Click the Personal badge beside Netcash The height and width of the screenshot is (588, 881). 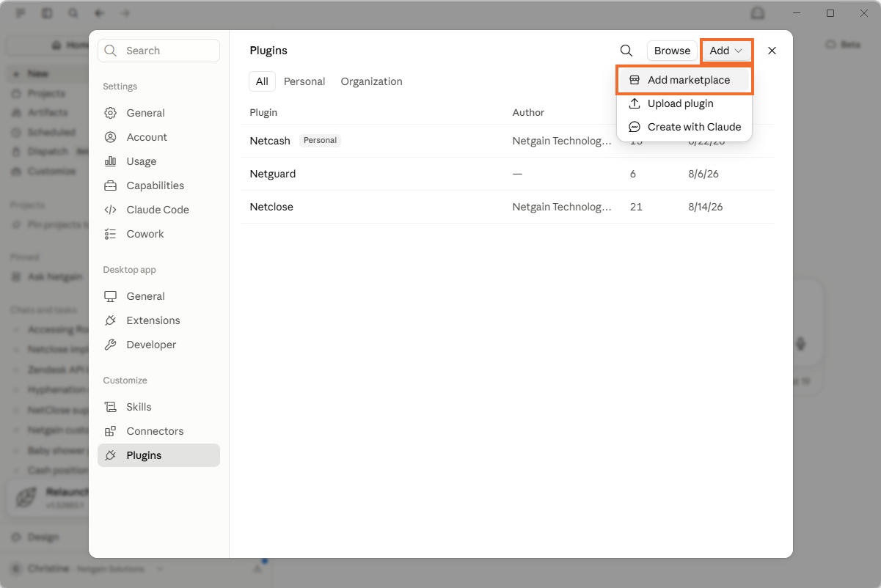321,140
